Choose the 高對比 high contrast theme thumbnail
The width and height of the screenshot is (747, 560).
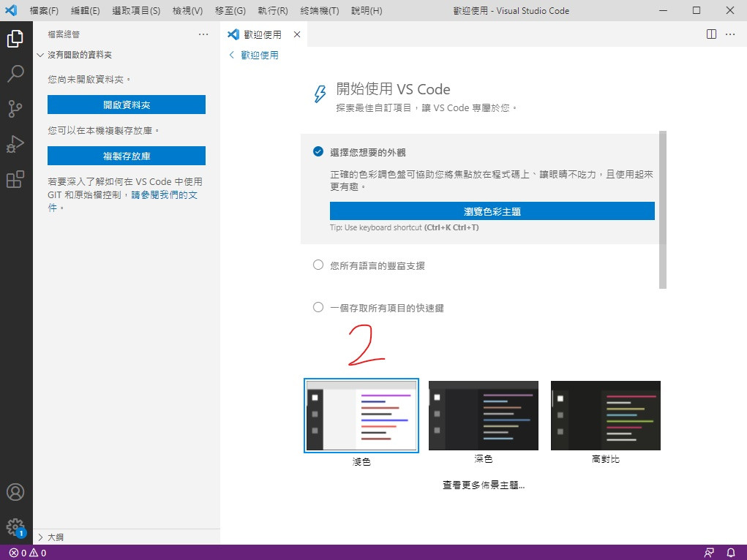point(606,415)
